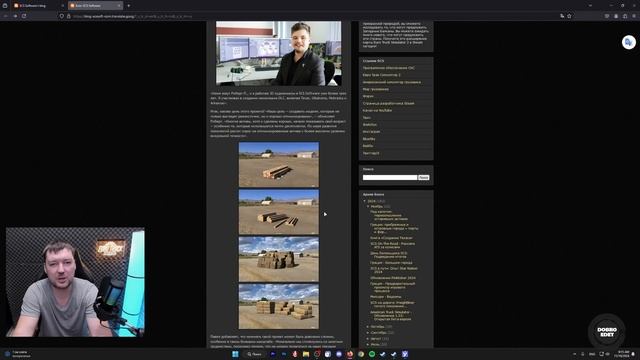
Task: Open the Пинтерест sidebar link
Action: point(371,153)
